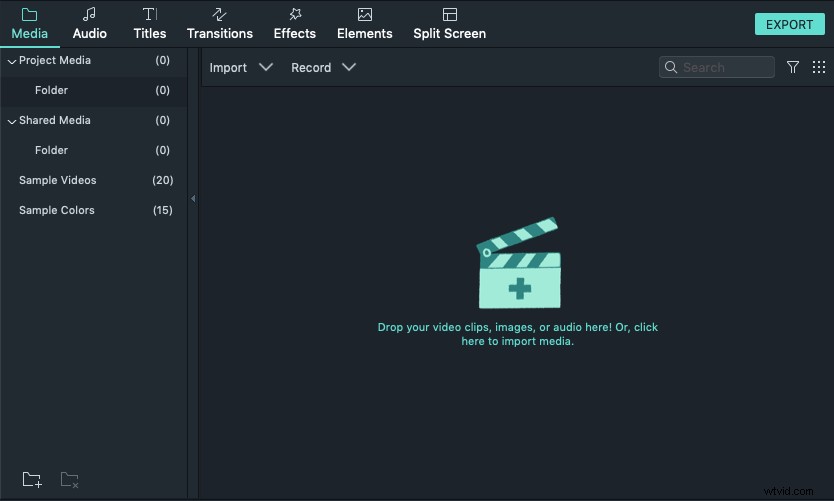Image resolution: width=834 pixels, height=501 pixels.
Task: Collapse sidebar with the small arrow handle
Action: [193, 198]
